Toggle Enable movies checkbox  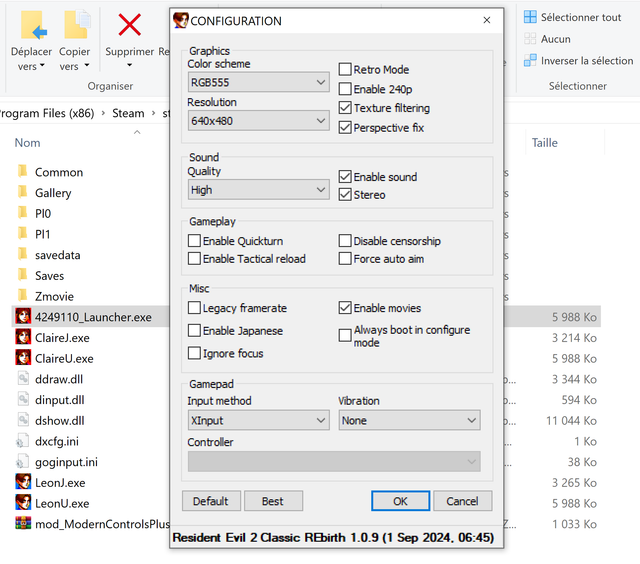pos(345,308)
